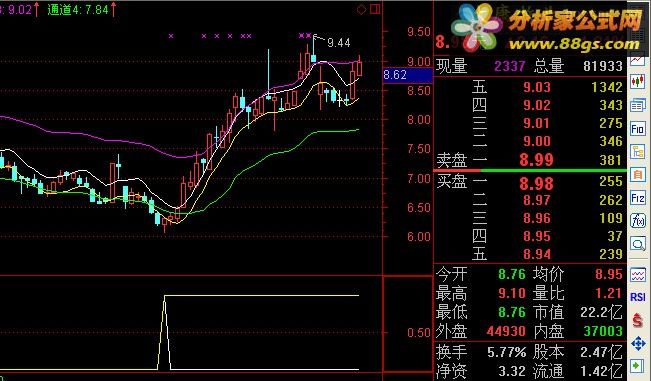Select the RSI indicator icon
Image resolution: width=651 pixels, height=381 pixels.
pyautogui.click(x=638, y=297)
